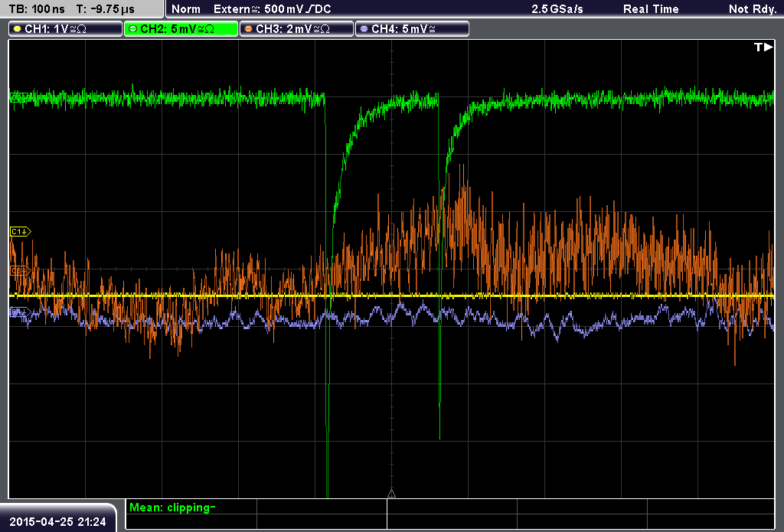Screen dimensions: 784x532
Task: Click the T trigger-offscreen arrow indicator
Action: (763, 47)
